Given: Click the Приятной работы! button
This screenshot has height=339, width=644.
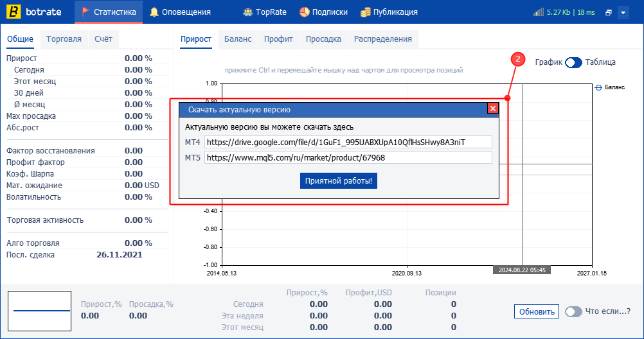Looking at the screenshot, I should (339, 180).
